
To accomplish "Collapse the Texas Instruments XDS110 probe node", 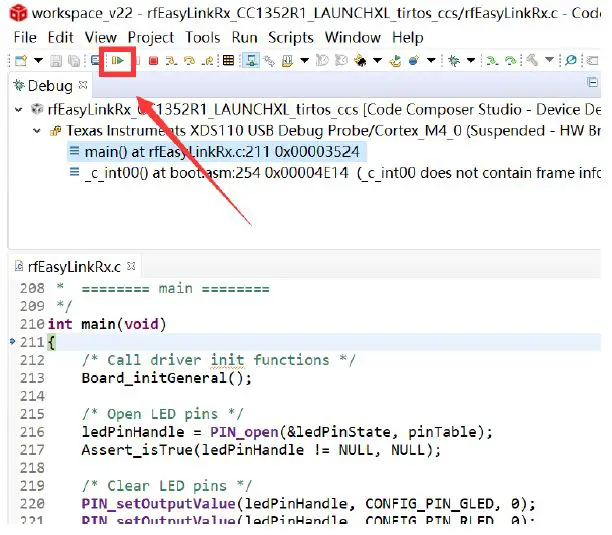I will (x=37, y=131).
